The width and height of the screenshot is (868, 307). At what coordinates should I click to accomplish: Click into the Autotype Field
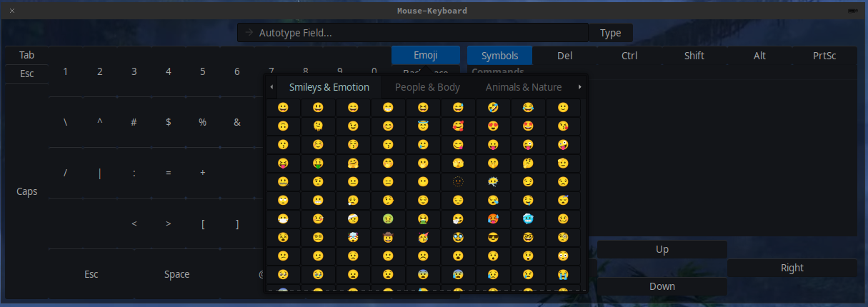(x=413, y=33)
